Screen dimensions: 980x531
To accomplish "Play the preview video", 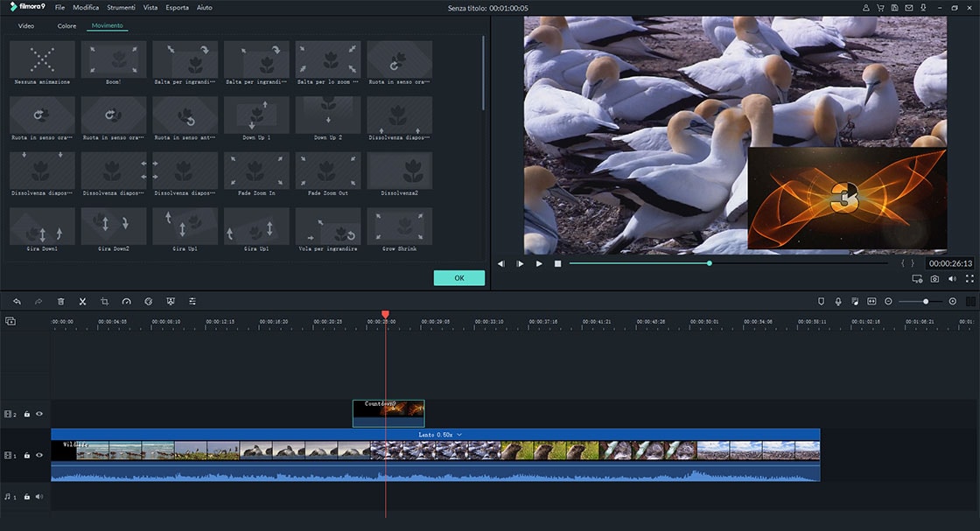I will pyautogui.click(x=539, y=263).
